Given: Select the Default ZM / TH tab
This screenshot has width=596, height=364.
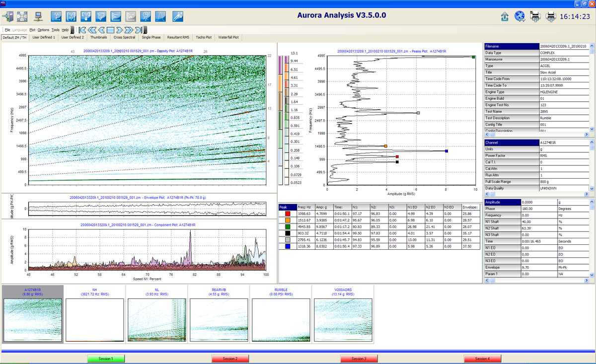Looking at the screenshot, I should [14, 37].
